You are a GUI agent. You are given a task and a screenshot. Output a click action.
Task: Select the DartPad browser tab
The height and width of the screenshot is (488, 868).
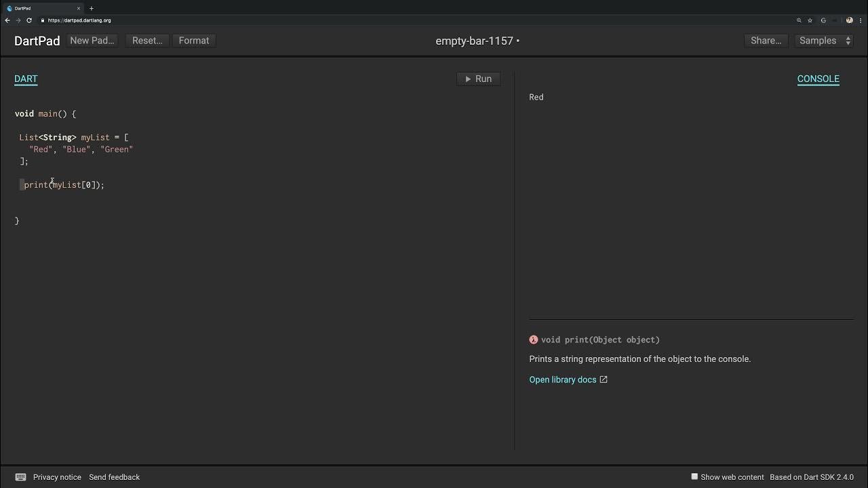pos(42,8)
